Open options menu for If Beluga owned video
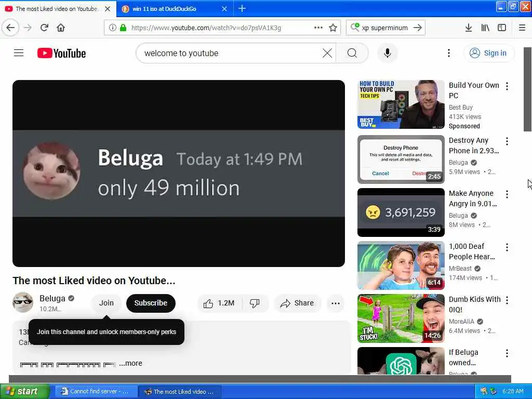This screenshot has width=532, height=399. pos(507,353)
